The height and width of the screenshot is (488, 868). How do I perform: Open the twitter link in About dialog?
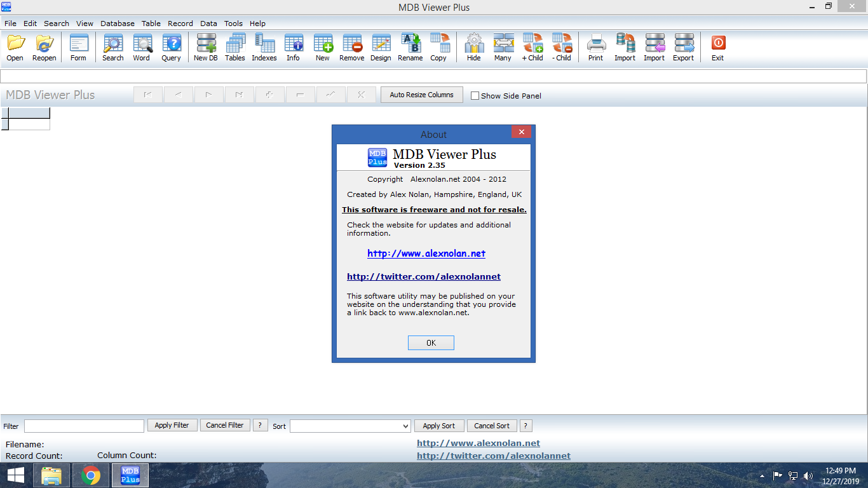click(x=424, y=276)
